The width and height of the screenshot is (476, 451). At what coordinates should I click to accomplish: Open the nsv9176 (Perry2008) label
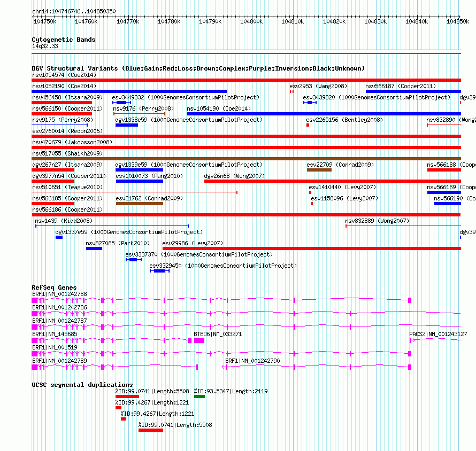click(143, 108)
